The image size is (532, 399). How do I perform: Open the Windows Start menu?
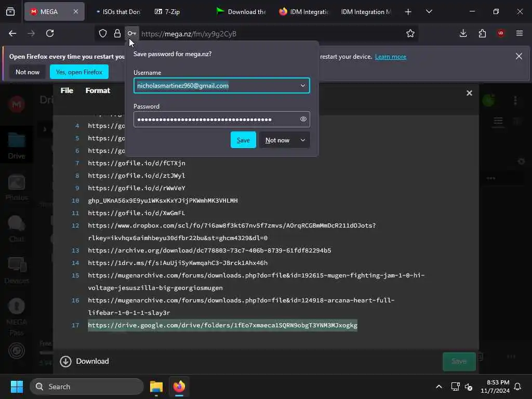point(17,387)
